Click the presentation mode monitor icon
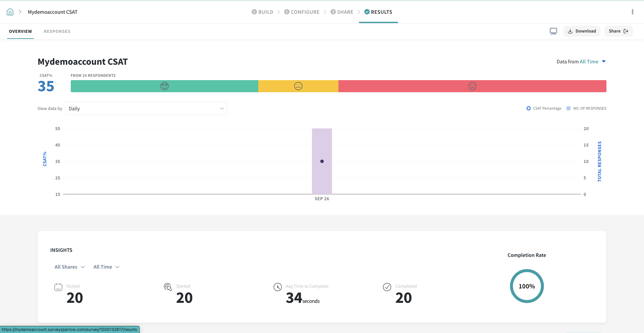 click(553, 31)
